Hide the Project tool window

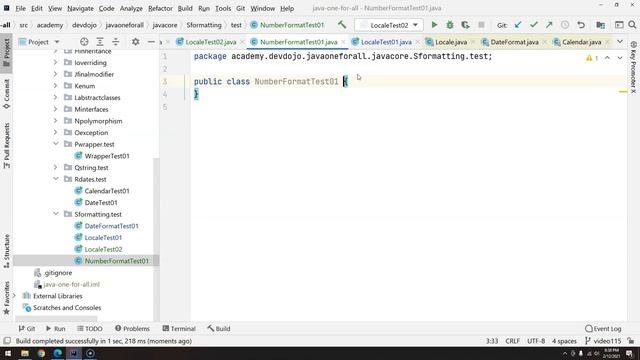click(x=151, y=42)
